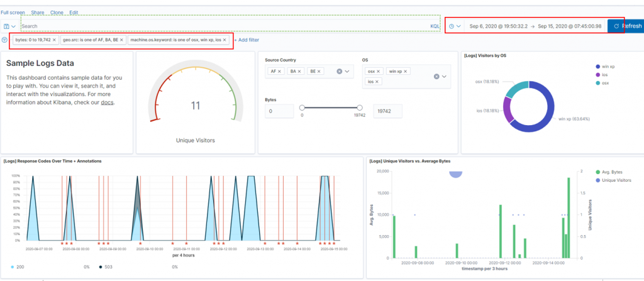The width and height of the screenshot is (644, 281).
Task: Open the filter options icon beside filter pills
Action: click(x=4, y=40)
